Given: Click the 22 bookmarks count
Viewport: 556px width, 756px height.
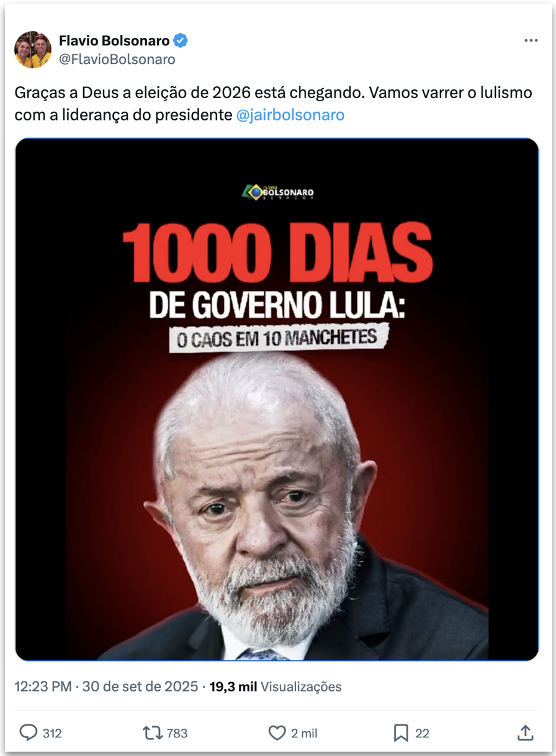Looking at the screenshot, I should click(x=422, y=734).
